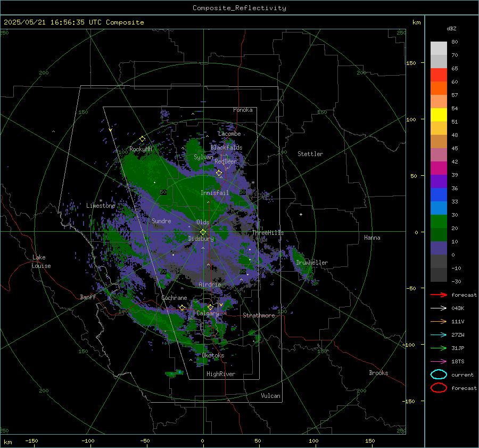
Task: Select the green swatch between 30 and 20
Action: pyautogui.click(x=439, y=221)
